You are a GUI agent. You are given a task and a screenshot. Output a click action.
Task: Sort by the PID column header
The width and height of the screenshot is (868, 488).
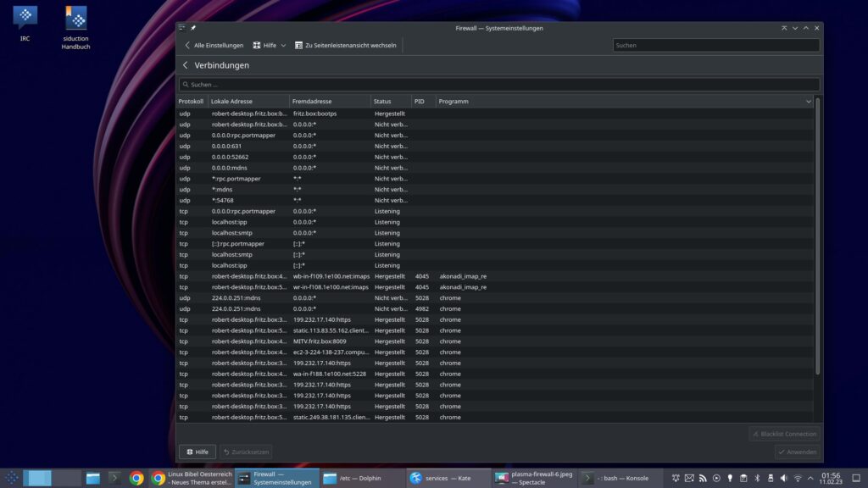point(424,102)
